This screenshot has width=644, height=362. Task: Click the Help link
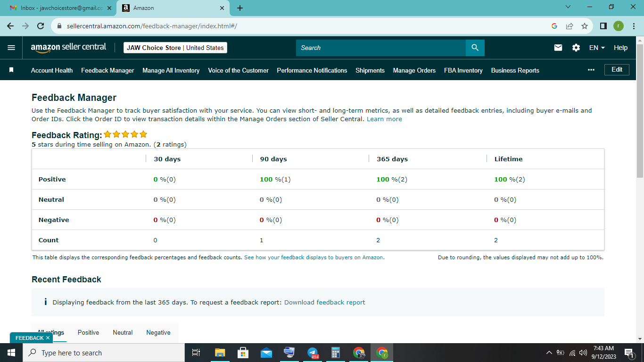(620, 48)
